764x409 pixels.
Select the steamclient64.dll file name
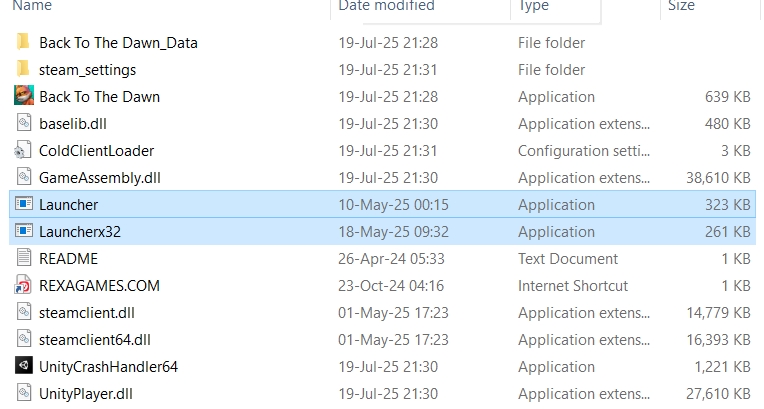(x=95, y=340)
